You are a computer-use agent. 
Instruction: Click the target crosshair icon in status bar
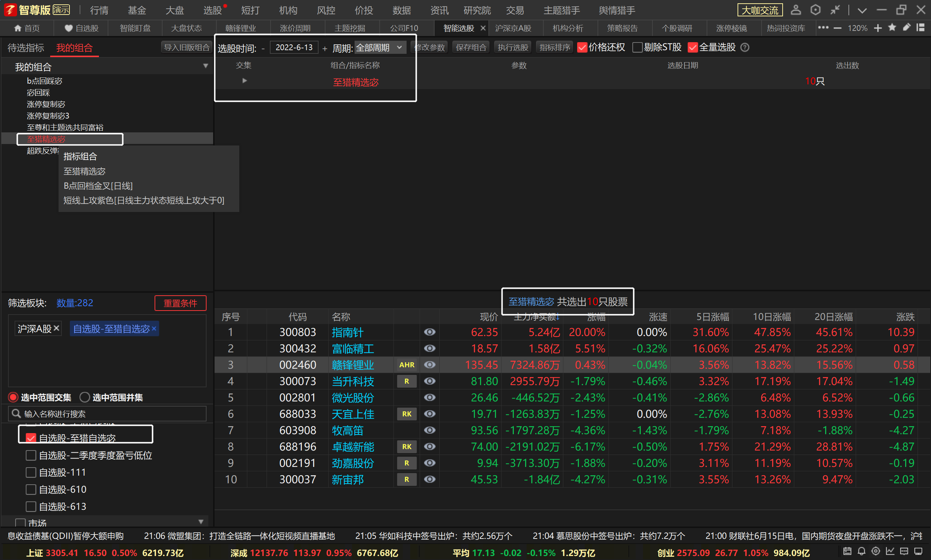pyautogui.click(x=876, y=551)
